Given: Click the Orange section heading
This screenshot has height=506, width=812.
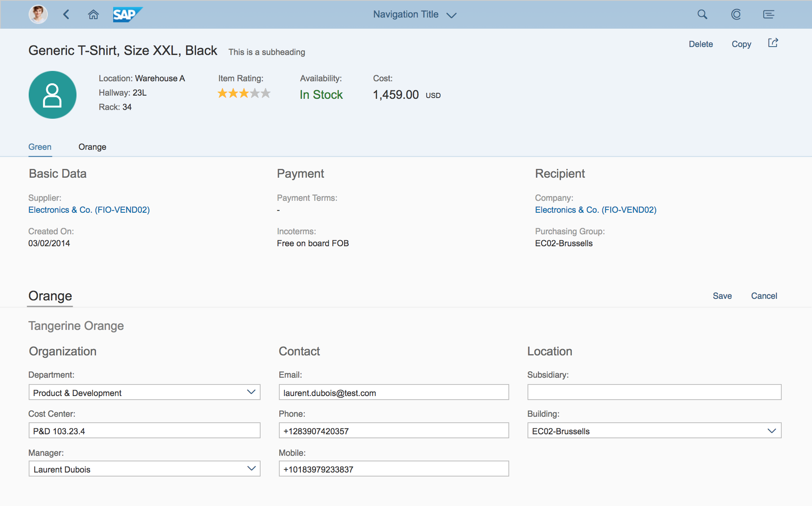Looking at the screenshot, I should coord(50,296).
